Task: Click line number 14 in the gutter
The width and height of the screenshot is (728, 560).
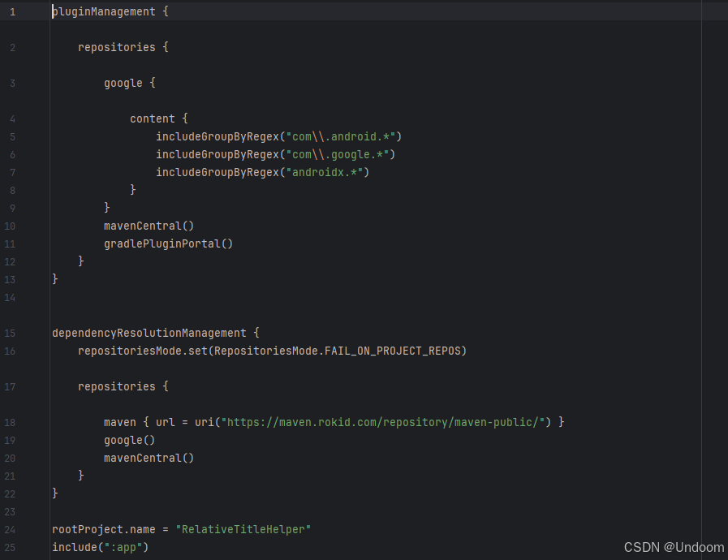Action: [10, 298]
